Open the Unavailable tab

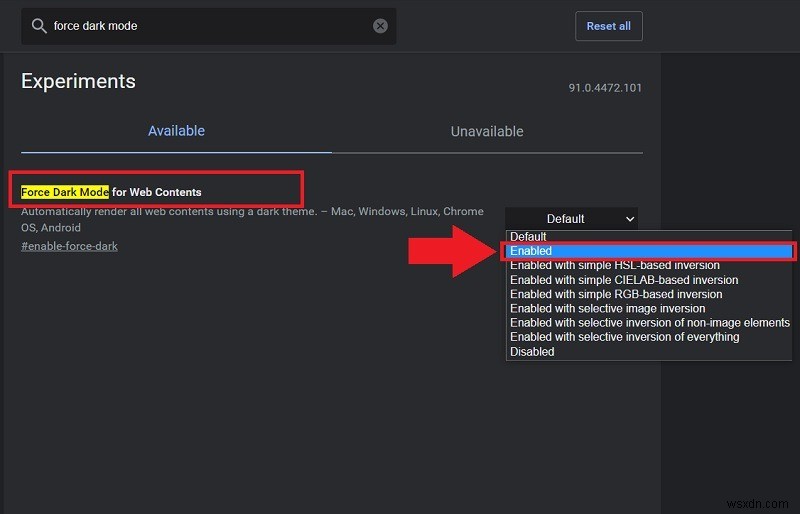[487, 131]
